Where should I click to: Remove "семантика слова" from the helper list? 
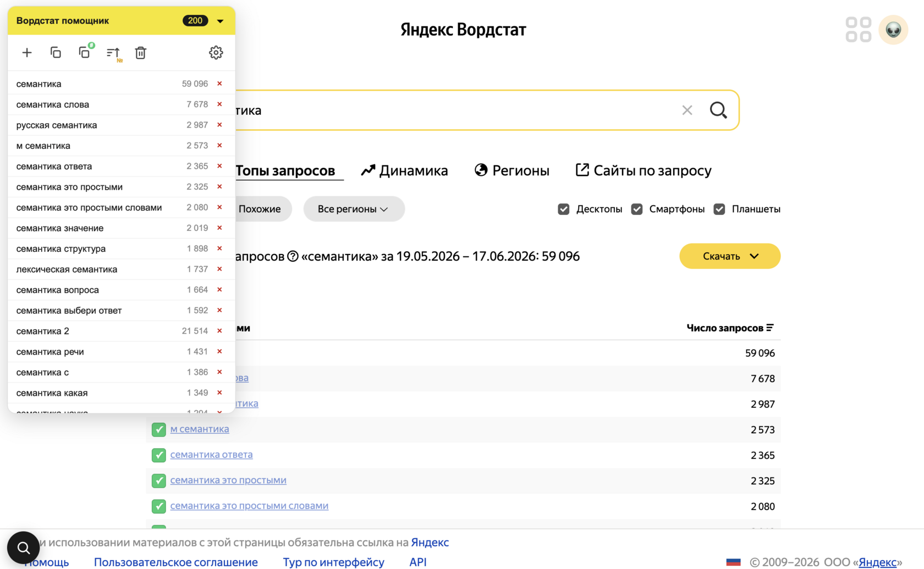pyautogui.click(x=219, y=104)
